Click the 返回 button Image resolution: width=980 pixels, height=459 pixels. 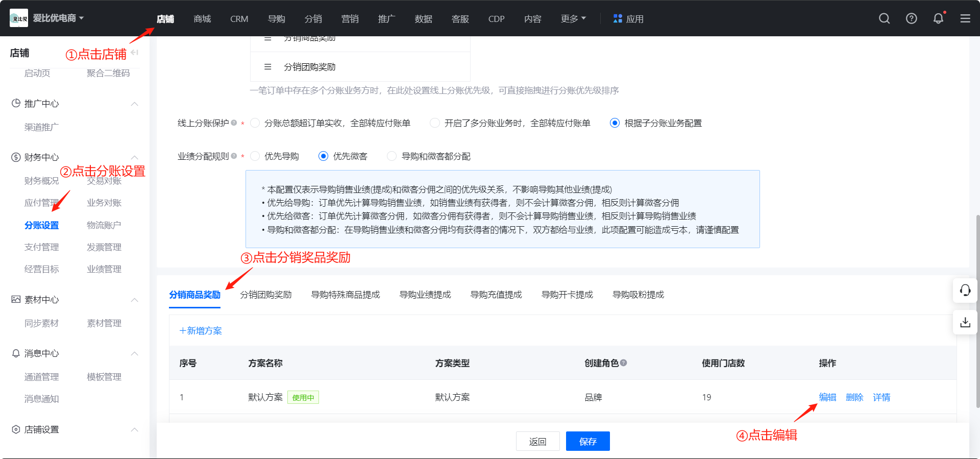click(x=538, y=441)
